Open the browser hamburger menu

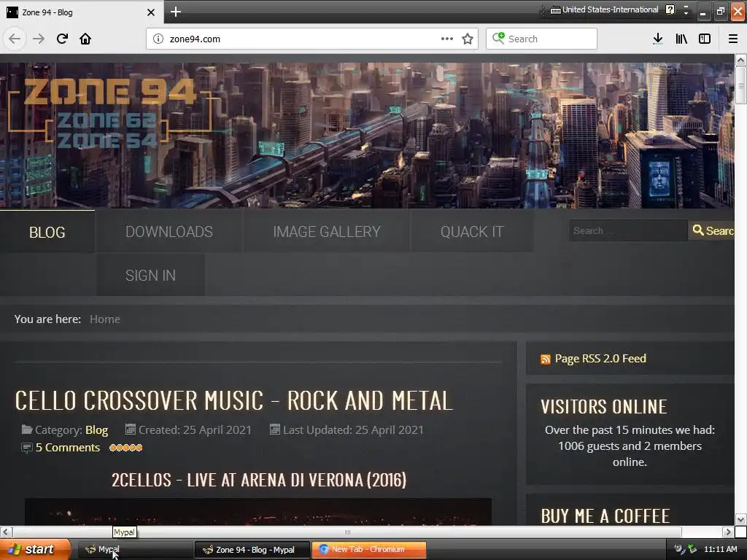733,39
